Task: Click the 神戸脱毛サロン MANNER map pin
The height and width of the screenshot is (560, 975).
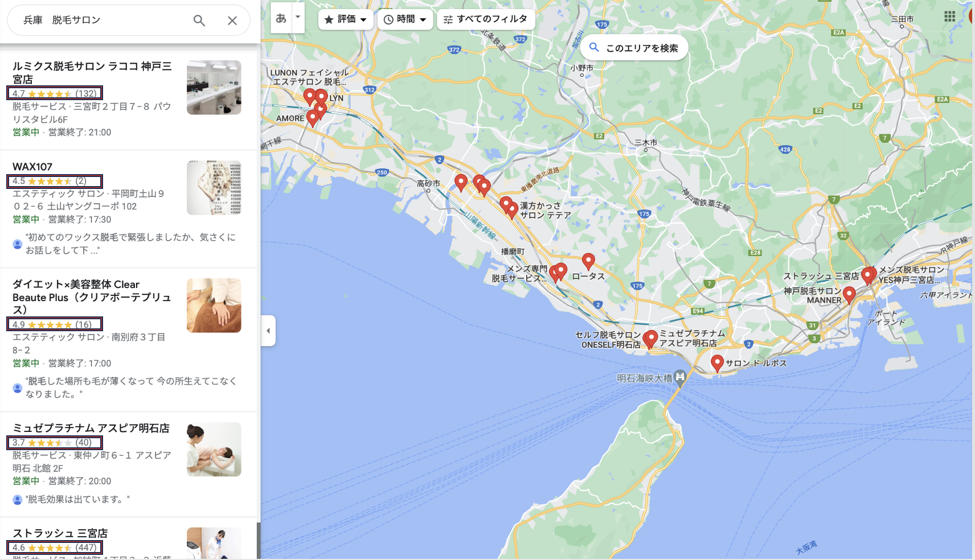Action: (849, 295)
